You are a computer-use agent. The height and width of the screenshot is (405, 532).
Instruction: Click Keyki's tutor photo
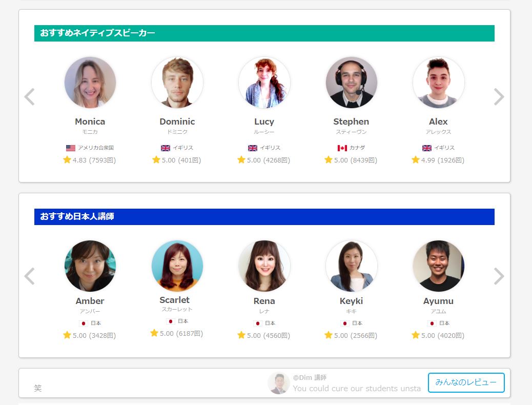(x=352, y=266)
